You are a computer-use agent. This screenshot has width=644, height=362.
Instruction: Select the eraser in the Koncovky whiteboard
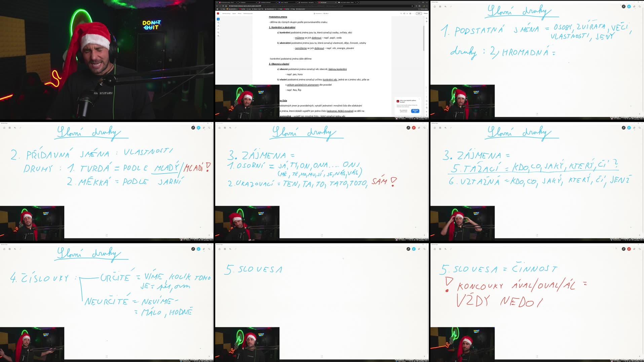tap(634, 249)
